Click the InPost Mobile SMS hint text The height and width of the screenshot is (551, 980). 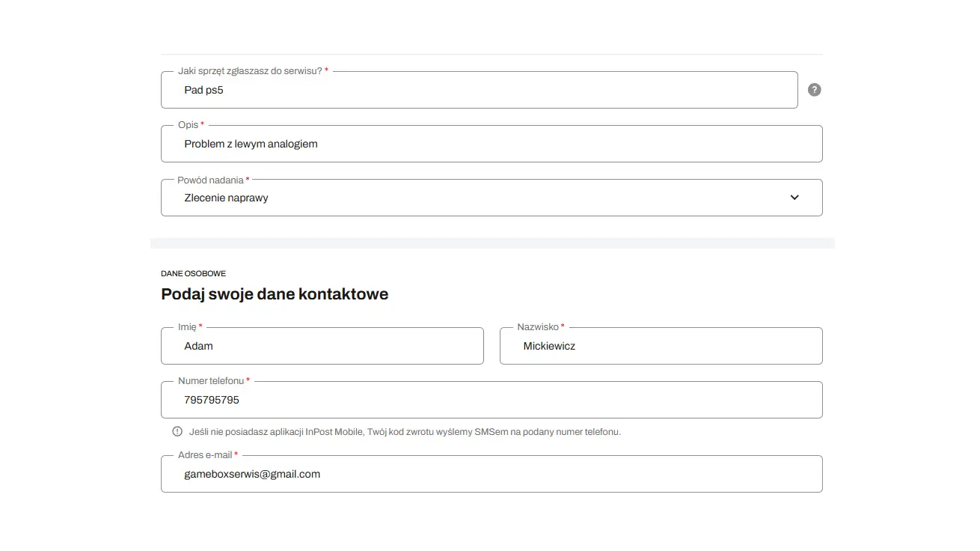[x=405, y=432]
